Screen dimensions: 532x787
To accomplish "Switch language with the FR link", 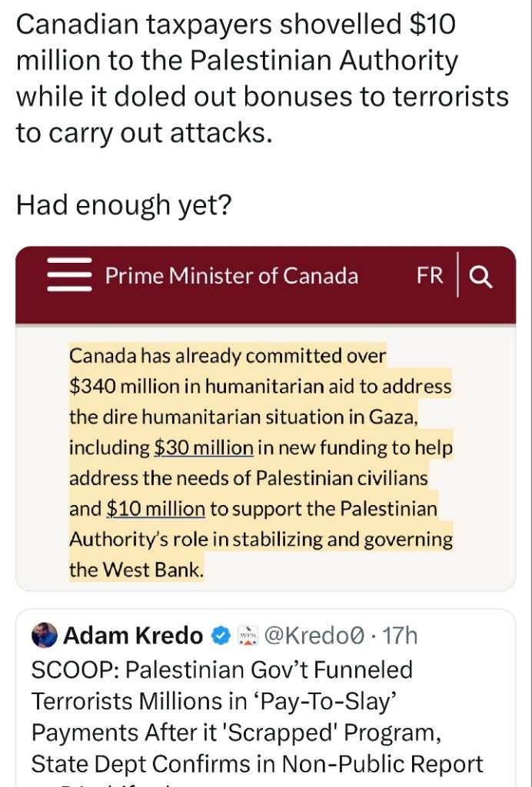I will [430, 275].
